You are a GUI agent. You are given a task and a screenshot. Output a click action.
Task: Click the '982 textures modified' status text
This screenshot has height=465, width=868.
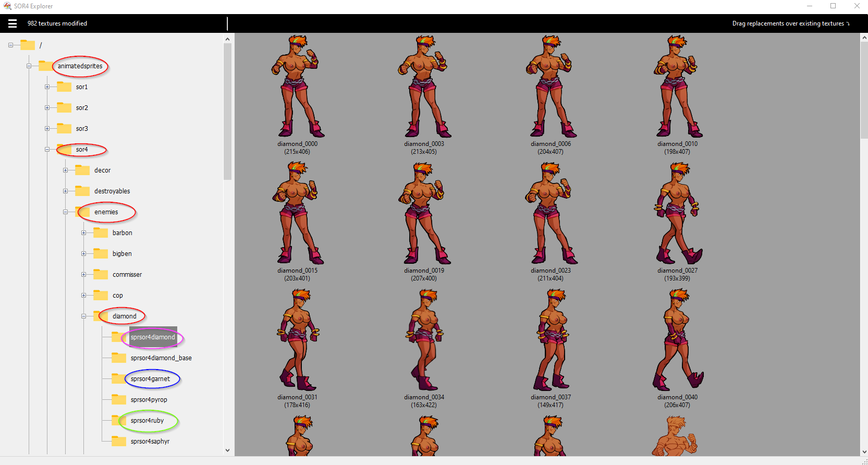(57, 23)
